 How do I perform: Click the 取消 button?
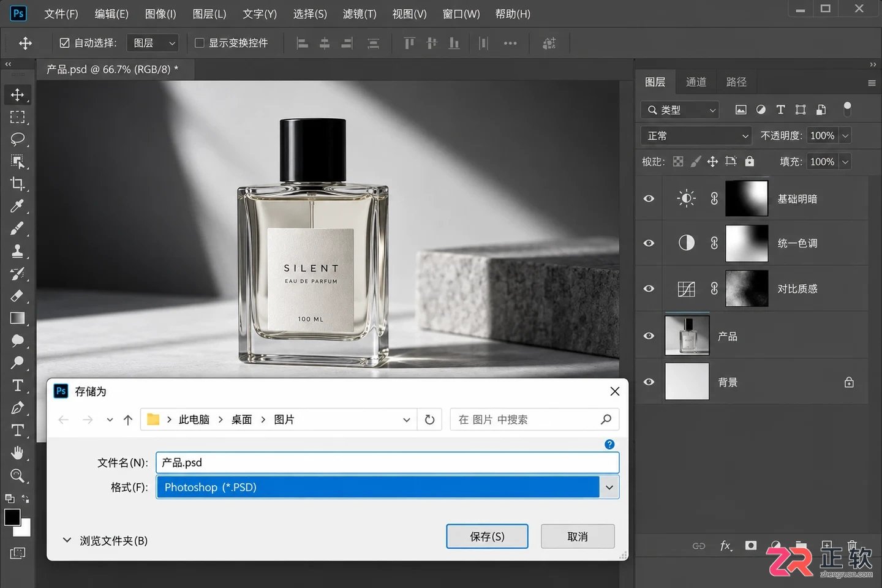(x=578, y=537)
